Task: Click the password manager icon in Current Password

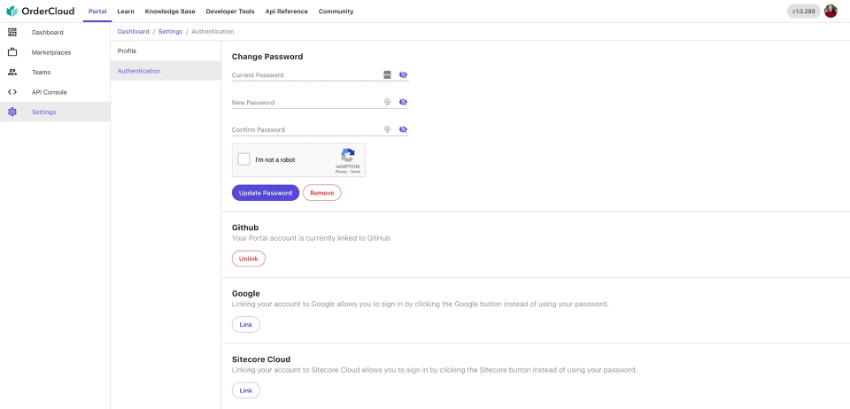Action: [x=387, y=75]
